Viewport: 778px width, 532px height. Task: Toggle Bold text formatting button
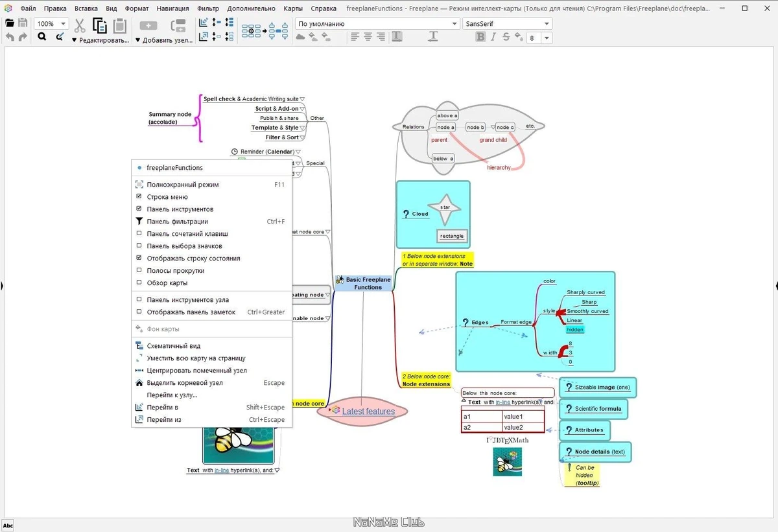tap(480, 38)
